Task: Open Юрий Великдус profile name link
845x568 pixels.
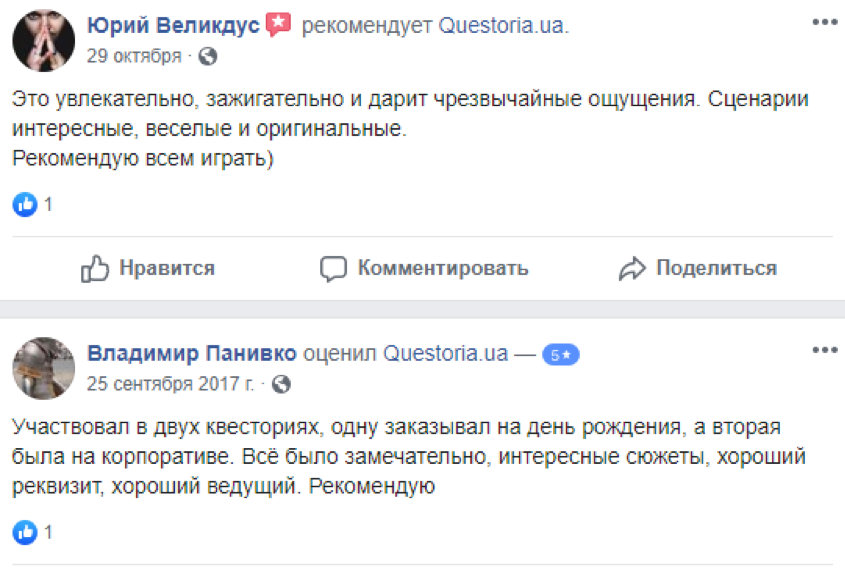Action: [x=174, y=26]
